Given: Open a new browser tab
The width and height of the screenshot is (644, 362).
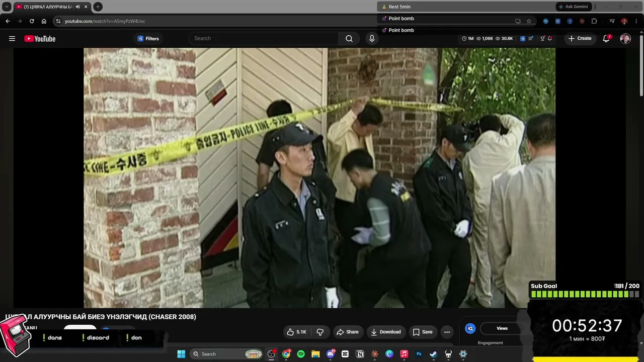Looking at the screenshot, I should coord(98,7).
